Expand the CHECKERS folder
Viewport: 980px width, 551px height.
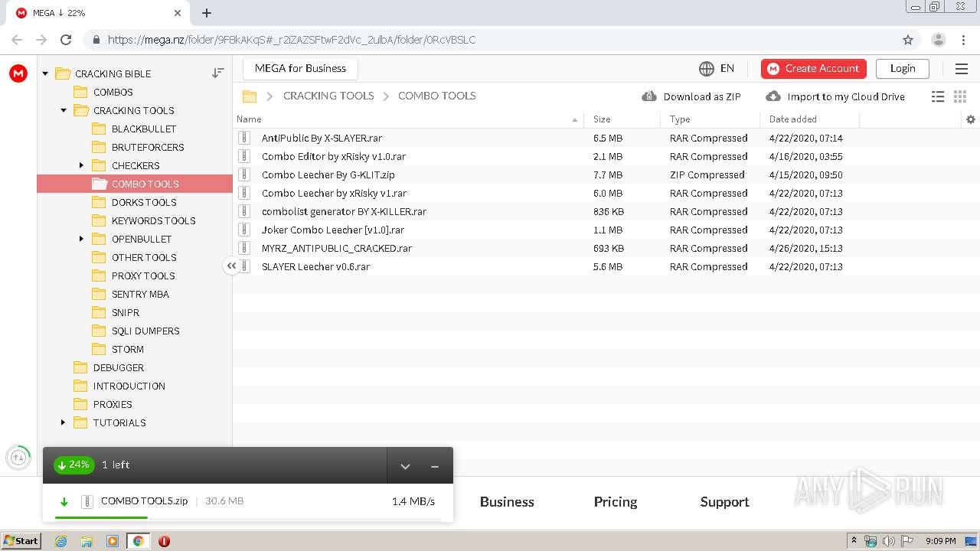[x=82, y=165]
